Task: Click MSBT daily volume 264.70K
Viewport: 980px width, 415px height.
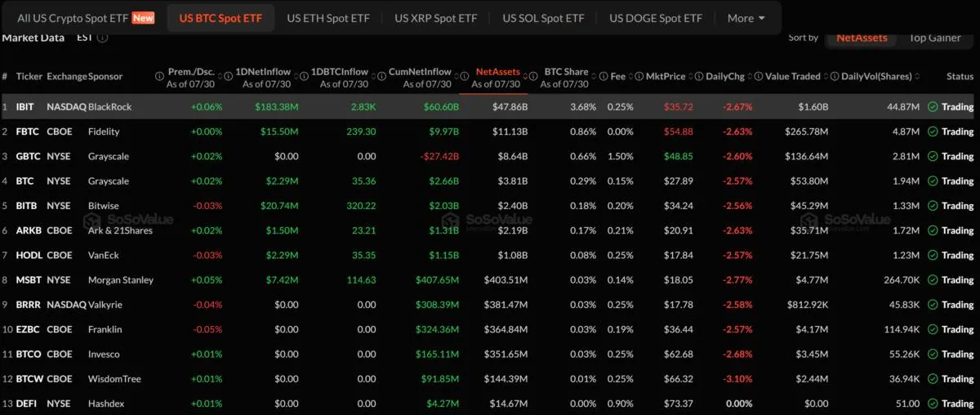Action: coord(900,280)
